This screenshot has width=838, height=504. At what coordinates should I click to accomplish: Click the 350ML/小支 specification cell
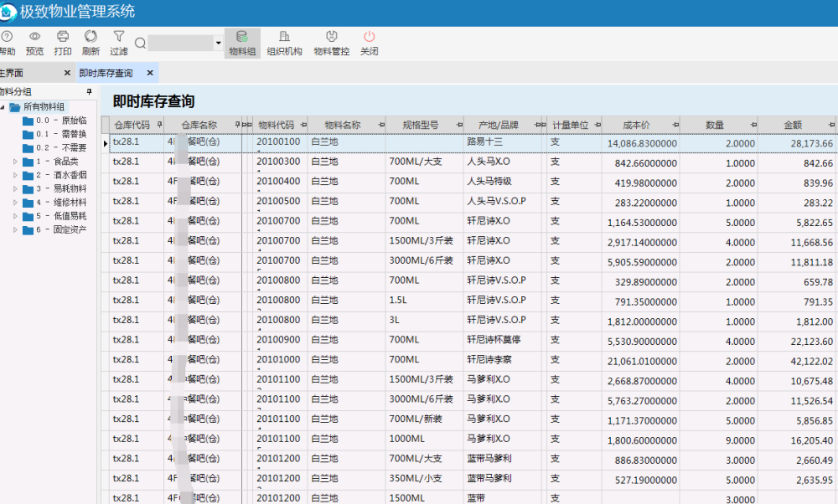[x=424, y=479]
